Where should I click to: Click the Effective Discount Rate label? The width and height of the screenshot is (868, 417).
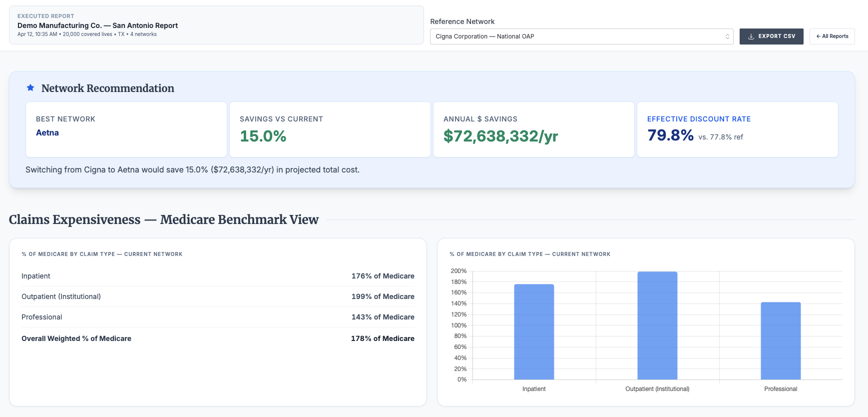[699, 119]
